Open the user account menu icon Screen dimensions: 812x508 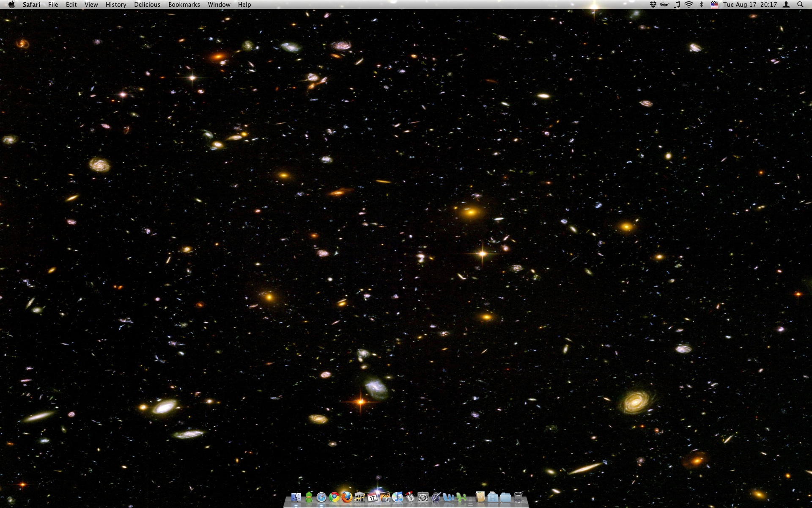pos(786,5)
